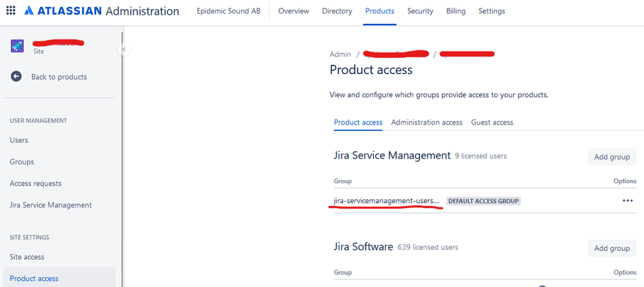Screen dimensions: 644x287
Task: Switch to the Guest access tab
Action: (x=492, y=123)
